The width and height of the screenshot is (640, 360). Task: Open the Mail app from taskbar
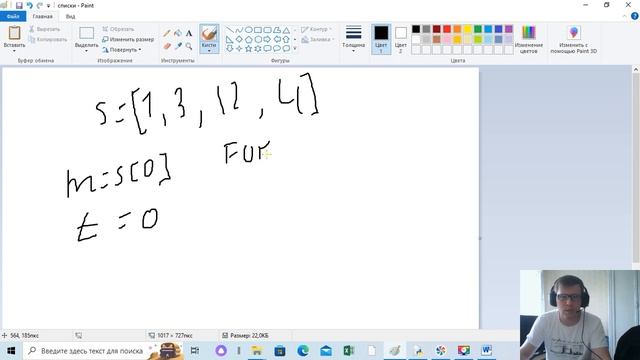pos(326,351)
